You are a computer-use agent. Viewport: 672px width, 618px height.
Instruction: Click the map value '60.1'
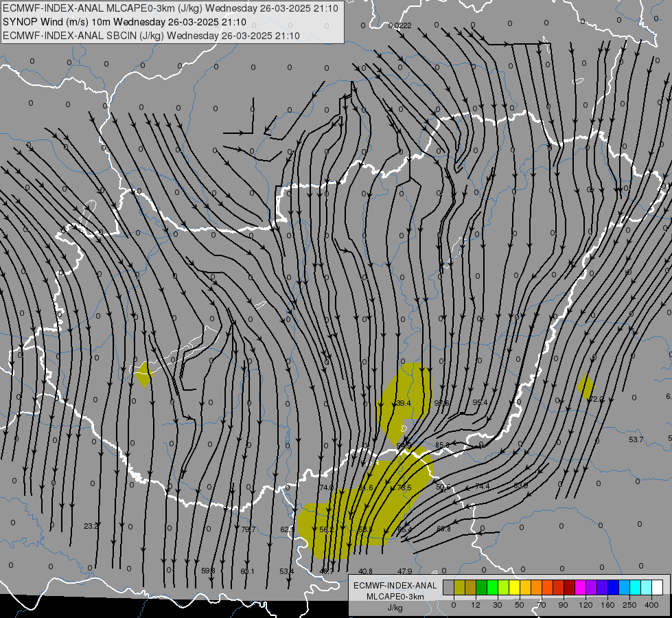point(247,571)
